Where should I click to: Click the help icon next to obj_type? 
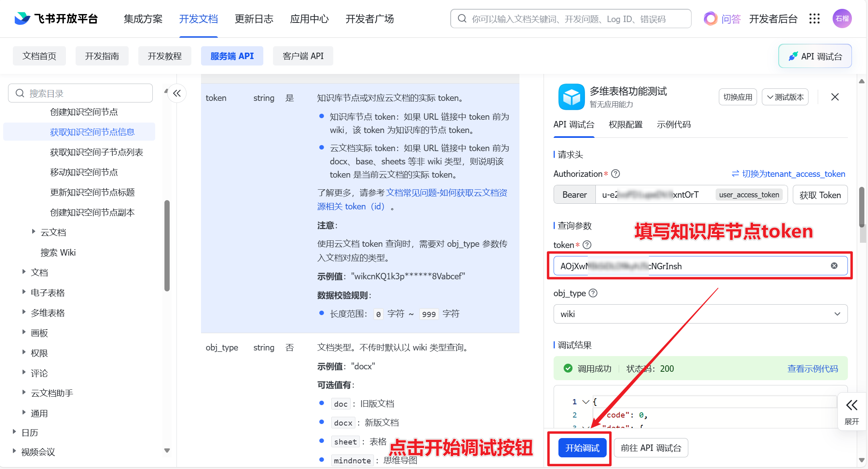tap(593, 293)
